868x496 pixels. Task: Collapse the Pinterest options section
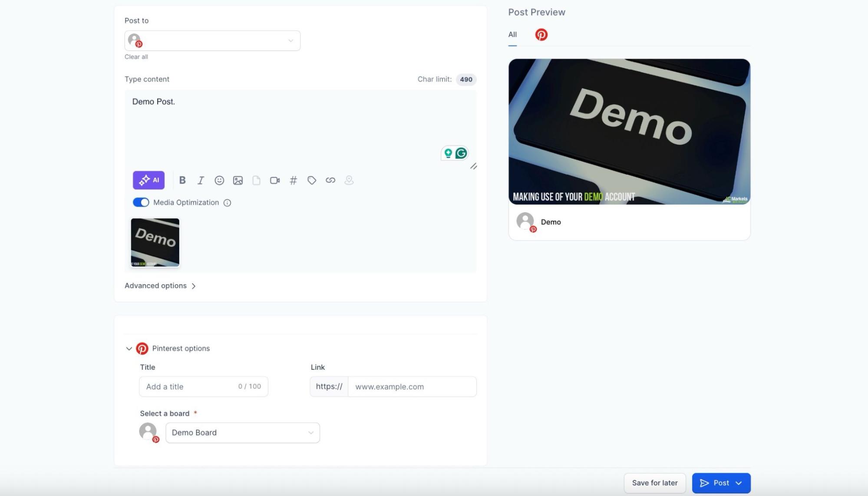pyautogui.click(x=129, y=348)
